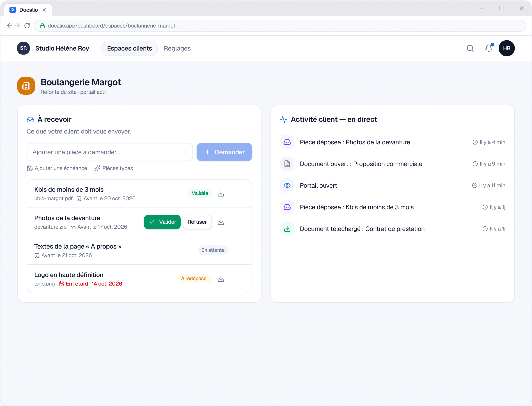Open the Réglages tab
Image resolution: width=532 pixels, height=406 pixels.
(x=177, y=48)
